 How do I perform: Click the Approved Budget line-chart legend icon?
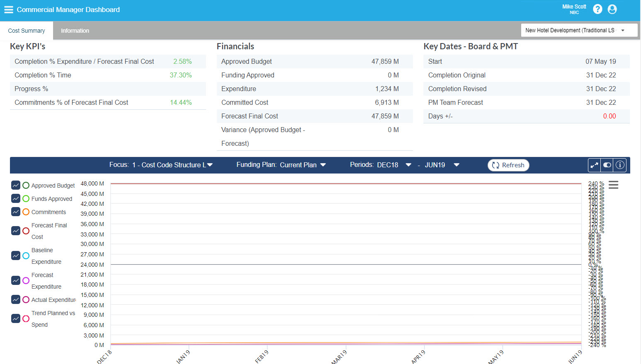[x=16, y=185]
